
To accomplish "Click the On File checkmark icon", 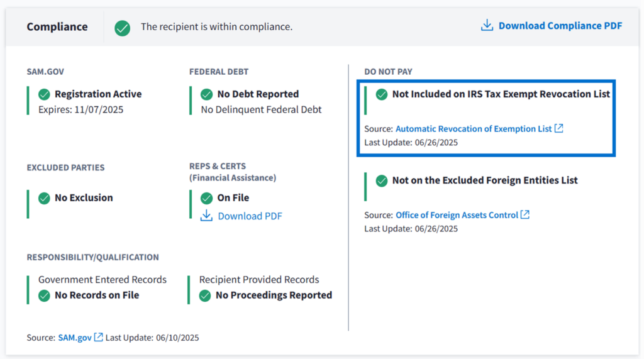I will [x=206, y=198].
